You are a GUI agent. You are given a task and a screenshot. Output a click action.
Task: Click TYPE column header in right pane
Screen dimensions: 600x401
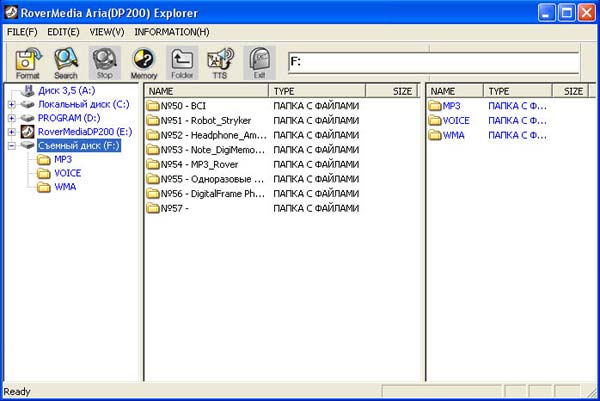coord(518,91)
